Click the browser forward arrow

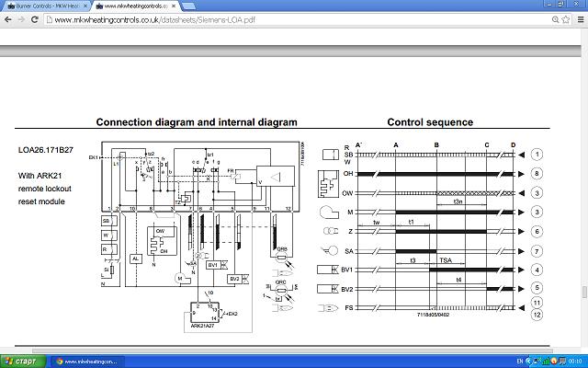coord(22,18)
